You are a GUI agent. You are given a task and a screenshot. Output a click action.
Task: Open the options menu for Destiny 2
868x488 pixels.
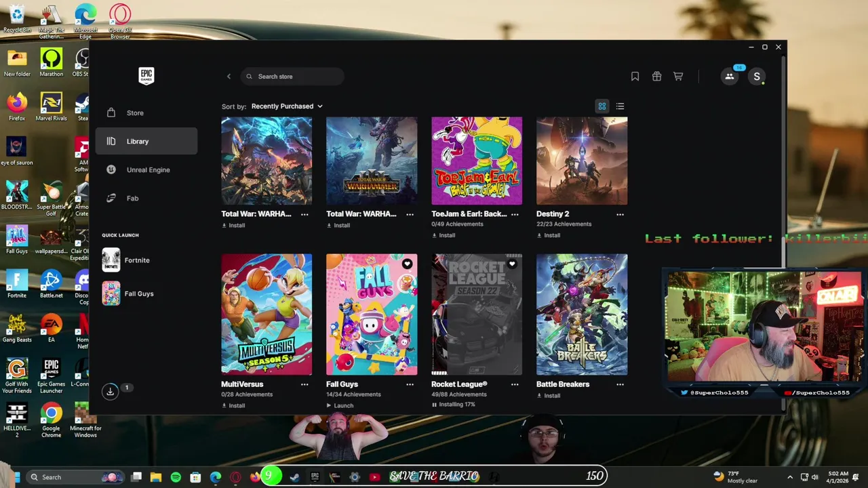pyautogui.click(x=620, y=214)
